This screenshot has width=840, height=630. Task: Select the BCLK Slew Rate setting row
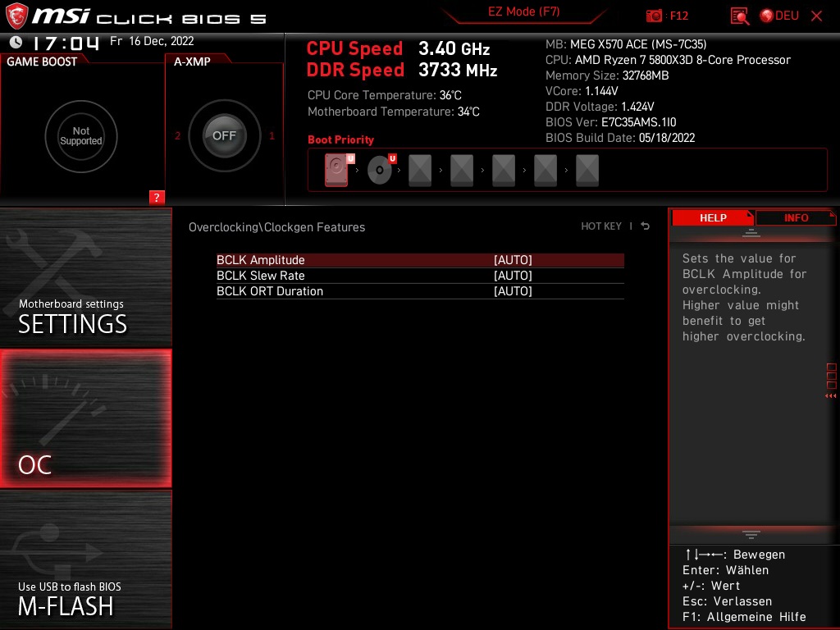click(420, 276)
